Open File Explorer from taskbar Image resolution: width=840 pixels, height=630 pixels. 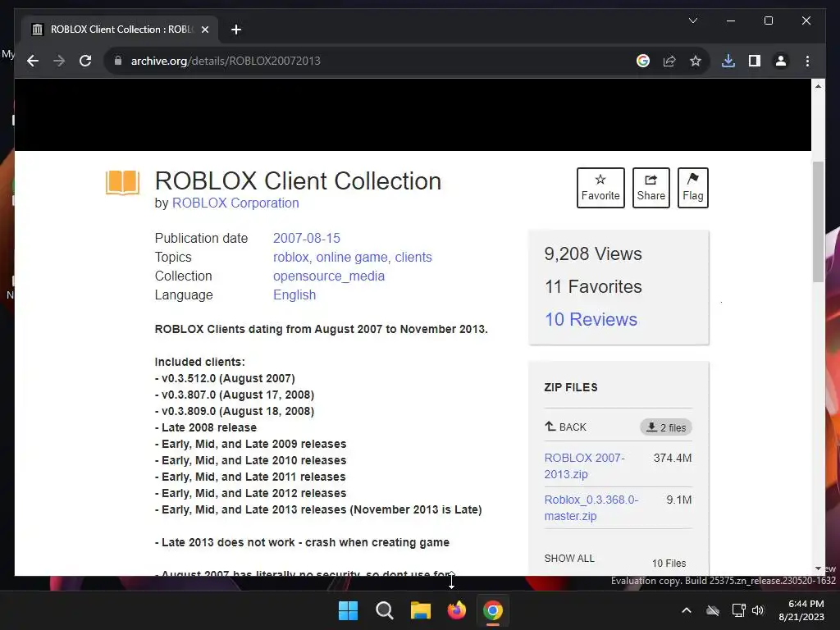click(421, 610)
